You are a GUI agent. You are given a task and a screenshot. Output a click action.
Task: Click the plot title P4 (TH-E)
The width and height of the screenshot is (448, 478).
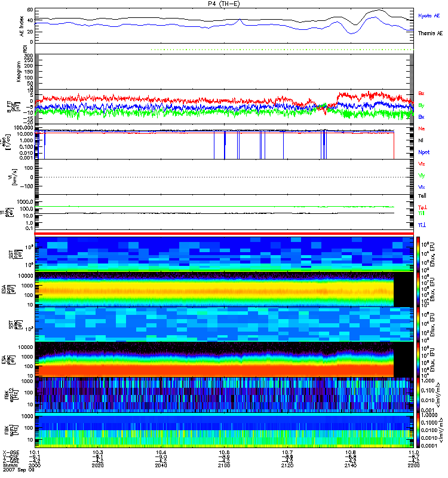click(223, 4)
